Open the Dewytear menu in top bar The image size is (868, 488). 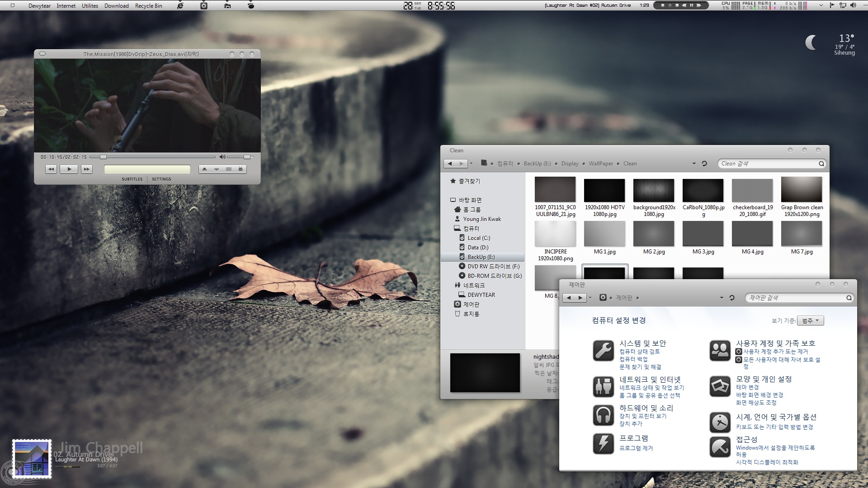tap(39, 6)
